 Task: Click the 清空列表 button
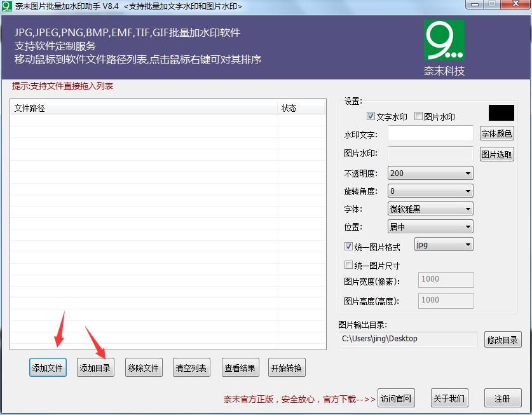(x=191, y=368)
